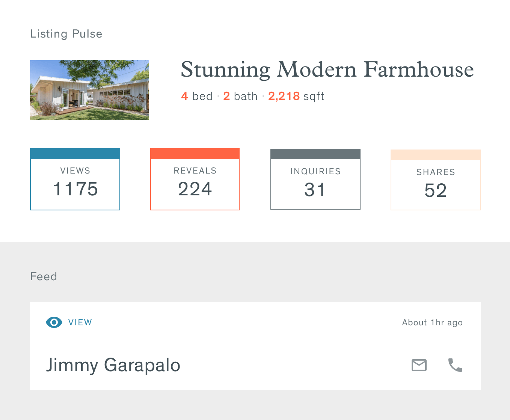
Task: Open Jimmy Garapalo's name in feed
Action: pyautogui.click(x=113, y=365)
